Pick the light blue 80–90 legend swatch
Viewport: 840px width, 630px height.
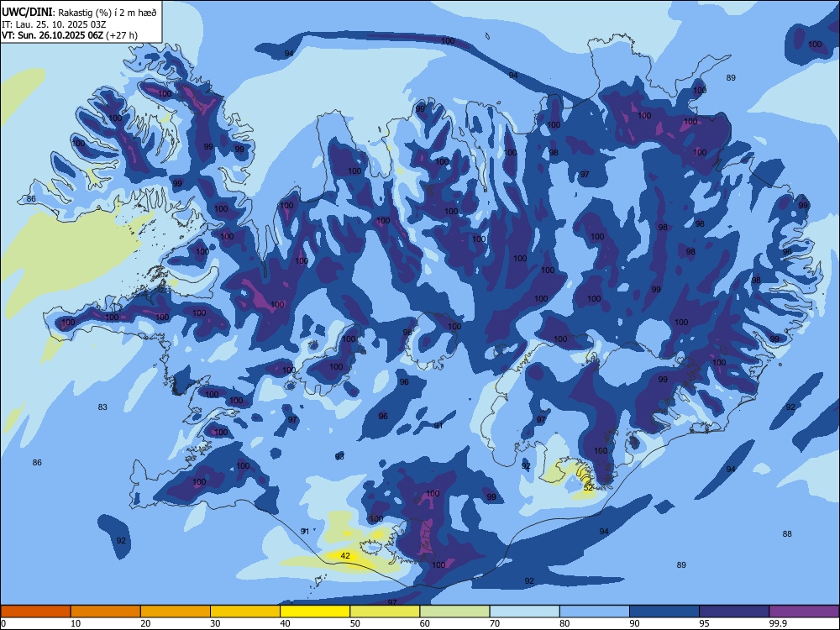click(595, 612)
